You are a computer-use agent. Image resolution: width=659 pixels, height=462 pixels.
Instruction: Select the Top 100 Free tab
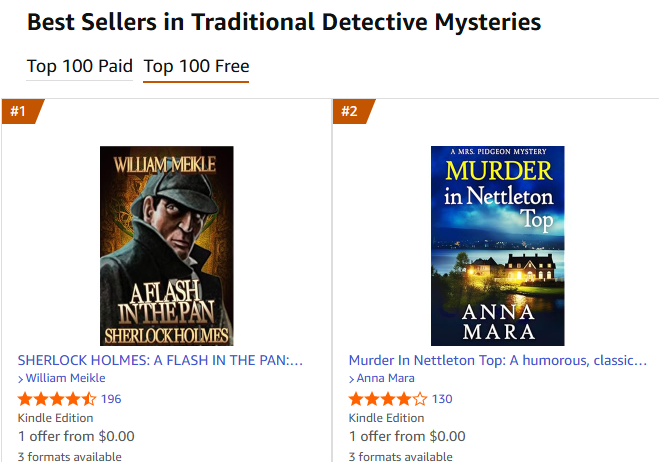196,67
